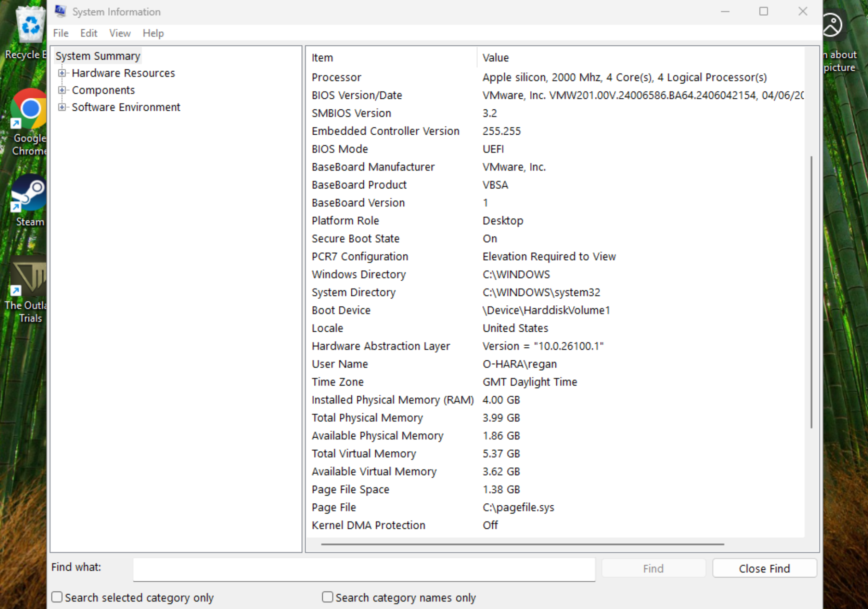Select the Boot Device row
This screenshot has width=868, height=609.
click(x=556, y=310)
